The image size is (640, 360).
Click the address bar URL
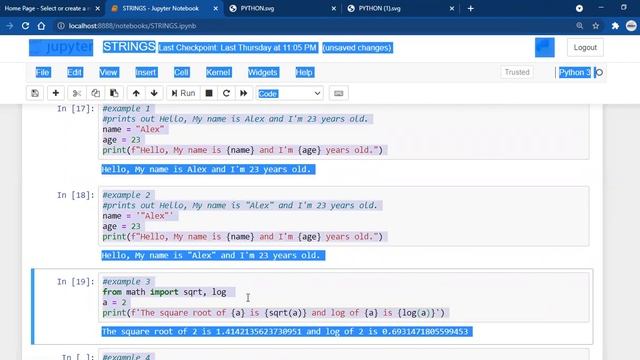132,26
